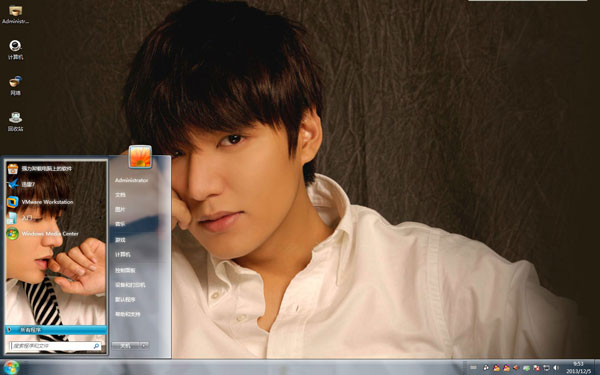Open Action Center flag tray icon
Viewport: 600px width, 375px height.
(x=536, y=368)
